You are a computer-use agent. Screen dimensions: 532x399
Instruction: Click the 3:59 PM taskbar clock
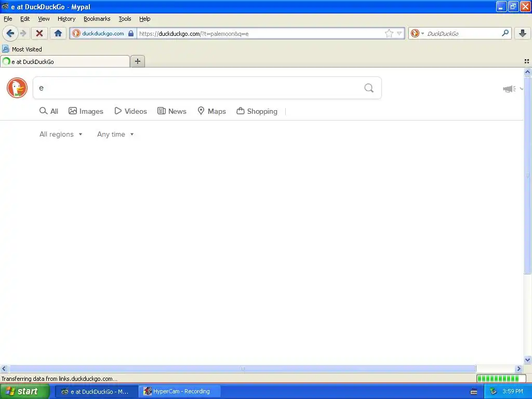click(513, 391)
